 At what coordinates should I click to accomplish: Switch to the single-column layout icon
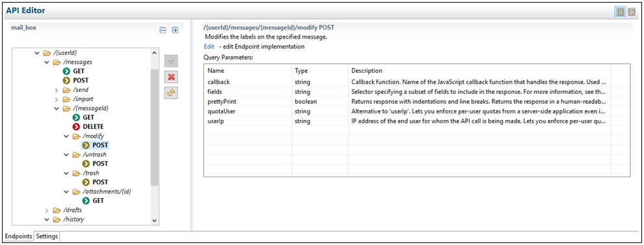631,12
